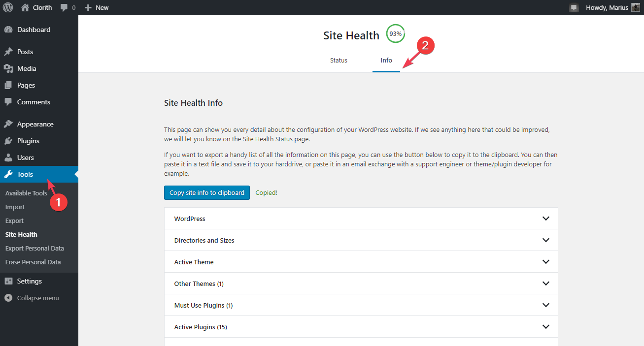Expand Other Themes (1) chevron

(x=545, y=283)
